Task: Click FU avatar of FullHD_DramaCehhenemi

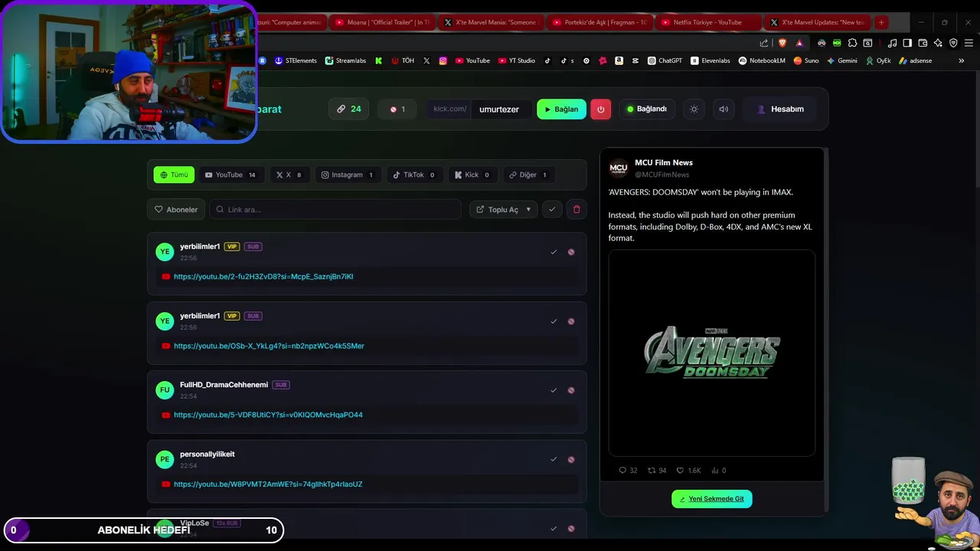Action: pos(165,390)
